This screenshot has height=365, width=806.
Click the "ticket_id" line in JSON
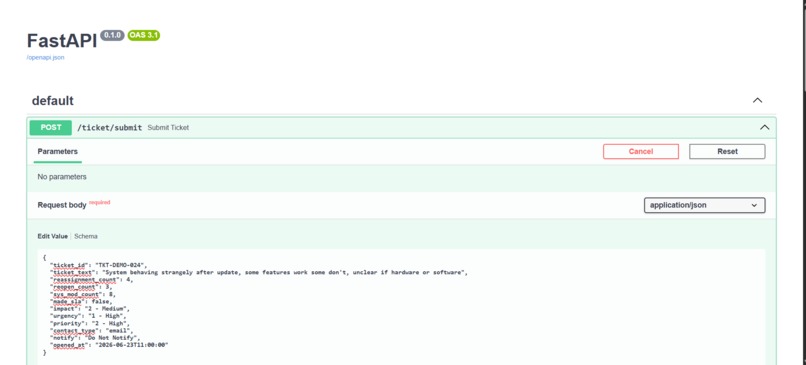(98, 265)
